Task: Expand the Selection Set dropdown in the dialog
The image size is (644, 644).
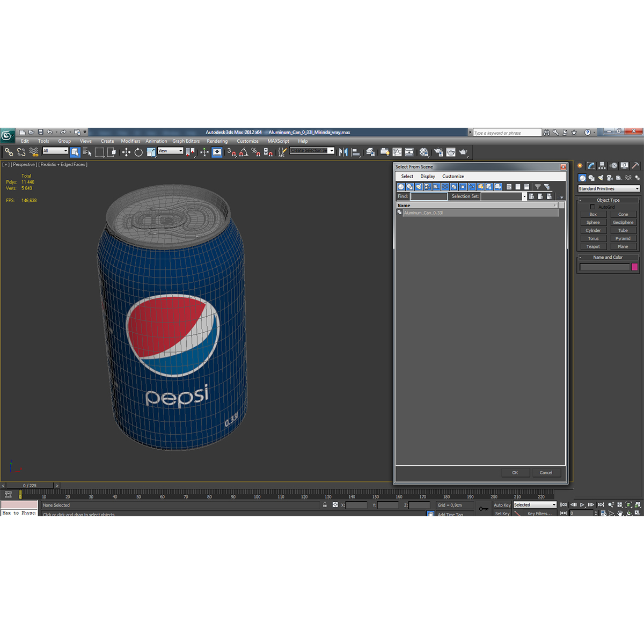Action: (525, 196)
